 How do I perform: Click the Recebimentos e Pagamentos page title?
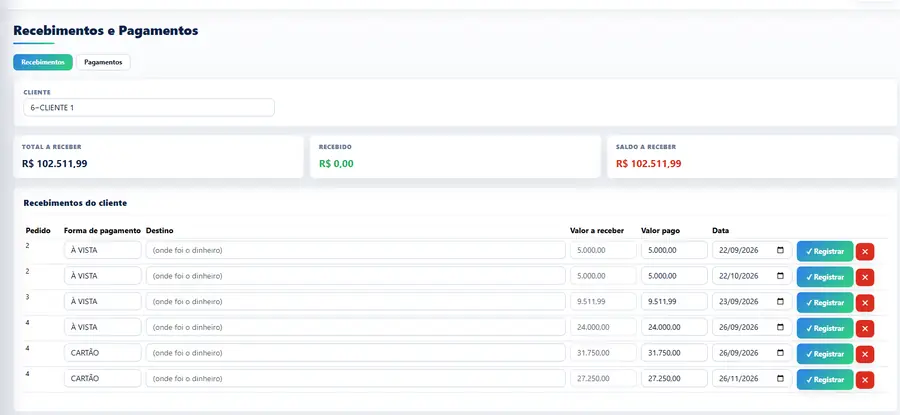tap(106, 30)
